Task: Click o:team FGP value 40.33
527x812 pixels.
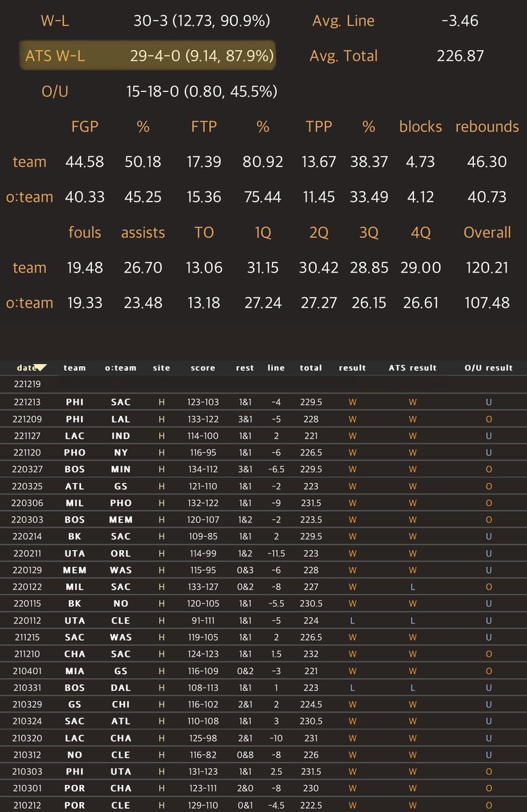Action: tap(85, 197)
